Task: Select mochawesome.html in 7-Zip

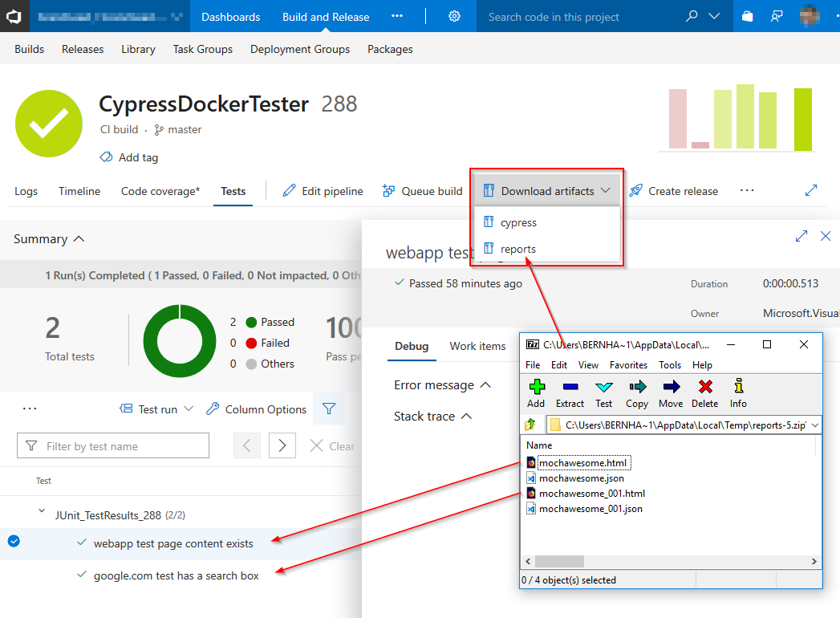Action: coord(582,462)
